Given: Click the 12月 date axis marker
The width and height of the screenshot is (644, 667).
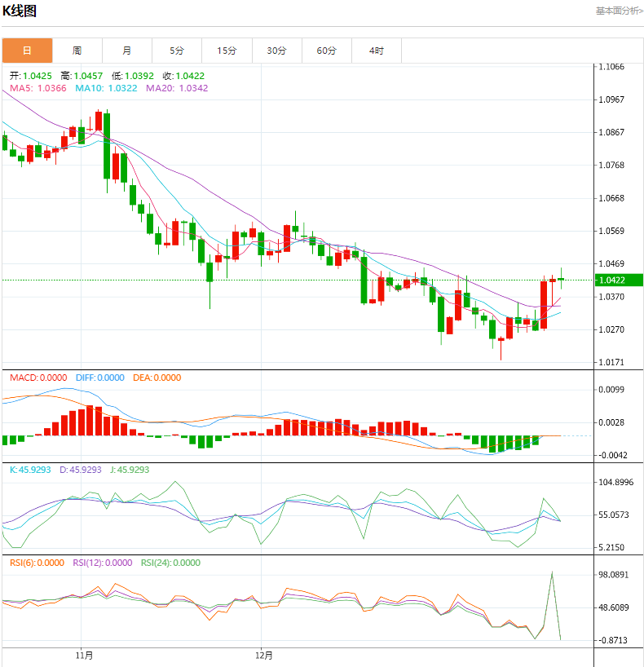Looking at the screenshot, I should [264, 655].
